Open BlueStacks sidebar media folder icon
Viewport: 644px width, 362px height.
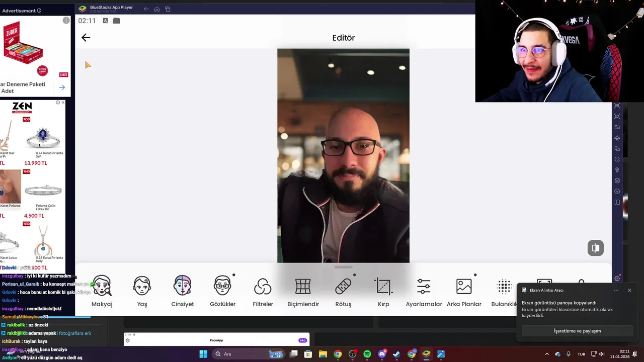point(617,127)
